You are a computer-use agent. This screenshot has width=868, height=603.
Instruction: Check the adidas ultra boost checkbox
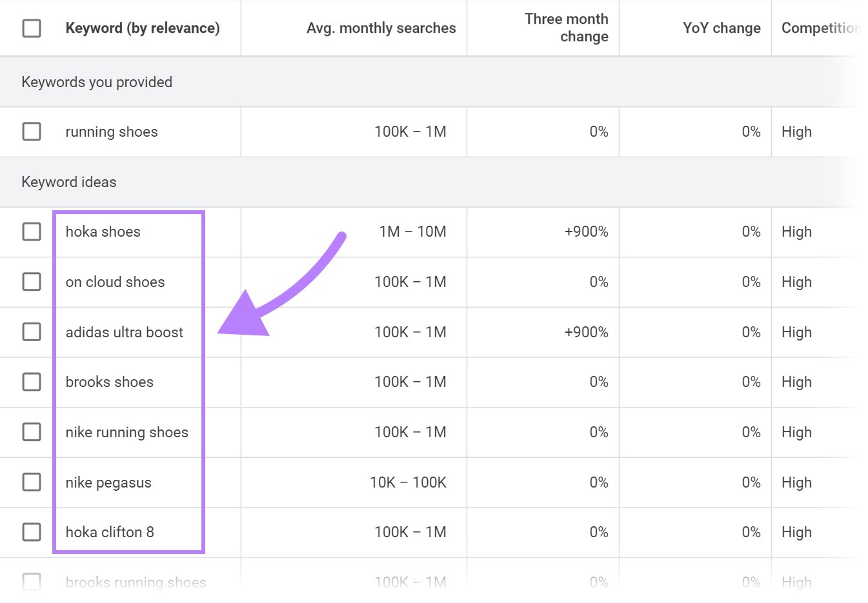tap(32, 332)
